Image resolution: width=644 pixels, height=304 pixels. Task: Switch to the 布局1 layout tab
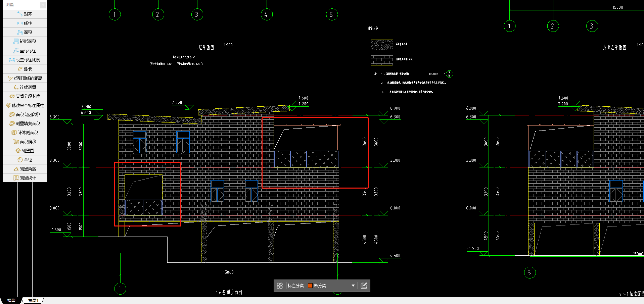(33, 300)
